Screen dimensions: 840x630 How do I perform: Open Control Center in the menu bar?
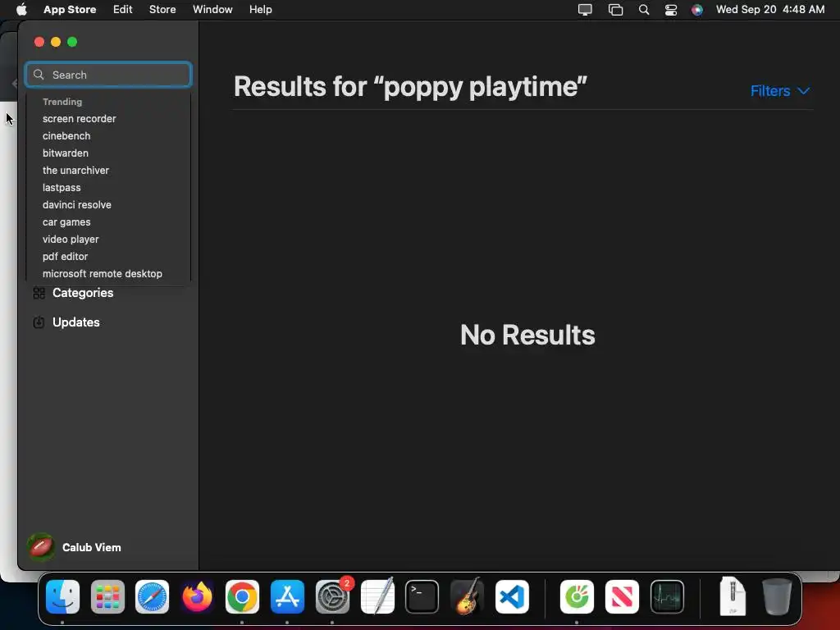point(671,10)
